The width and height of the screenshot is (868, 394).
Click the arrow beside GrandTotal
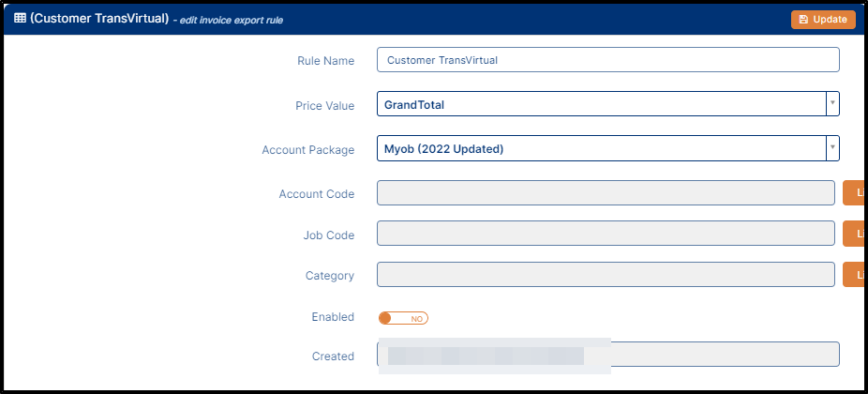(x=832, y=103)
